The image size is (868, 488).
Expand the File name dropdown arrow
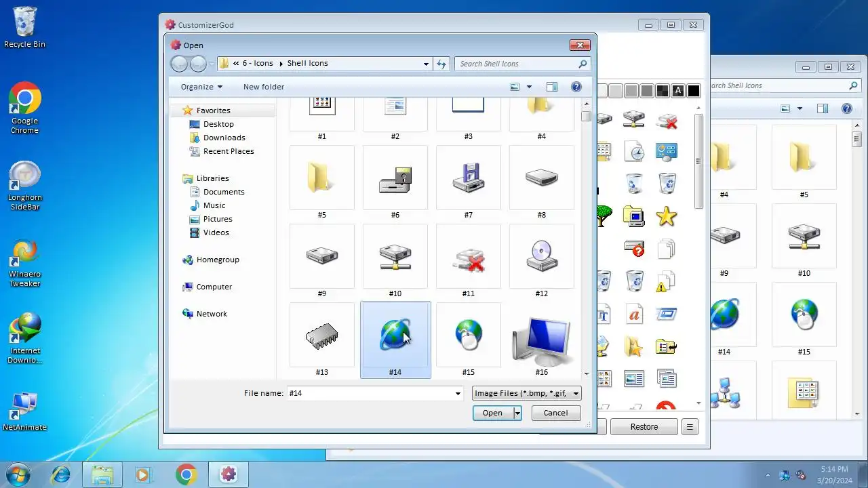[459, 393]
